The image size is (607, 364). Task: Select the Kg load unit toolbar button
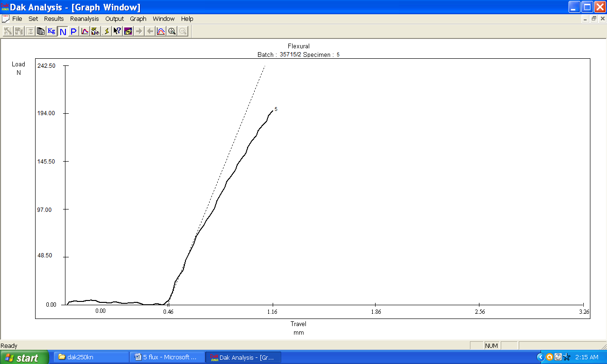[52, 31]
